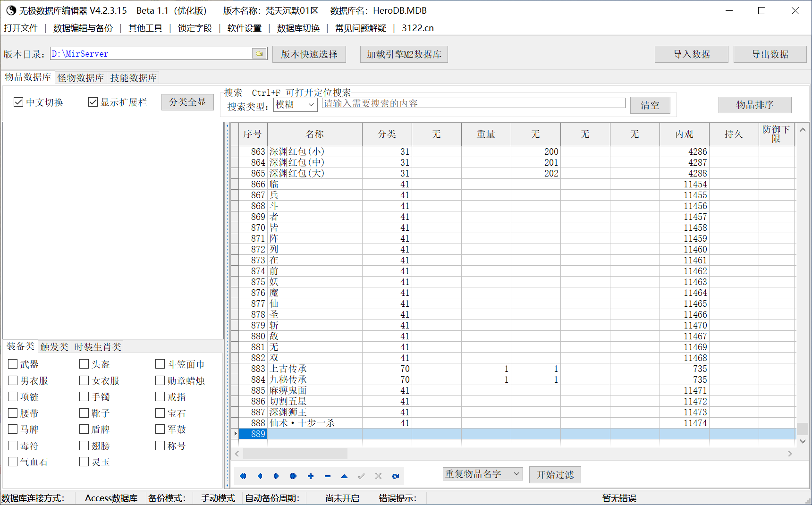Open the 重复物品名字 filter dropdown
The height and width of the screenshot is (505, 812).
[482, 474]
